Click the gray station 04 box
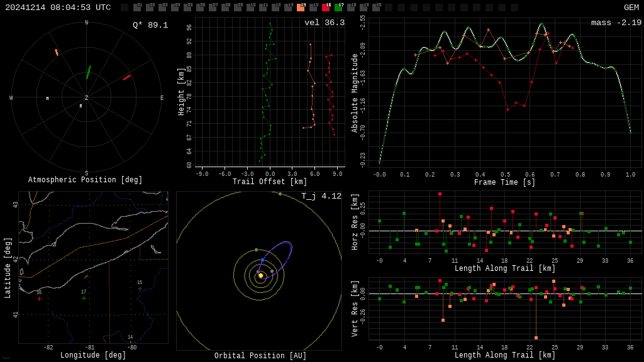The height and width of the screenshot is (362, 644). 175,8
